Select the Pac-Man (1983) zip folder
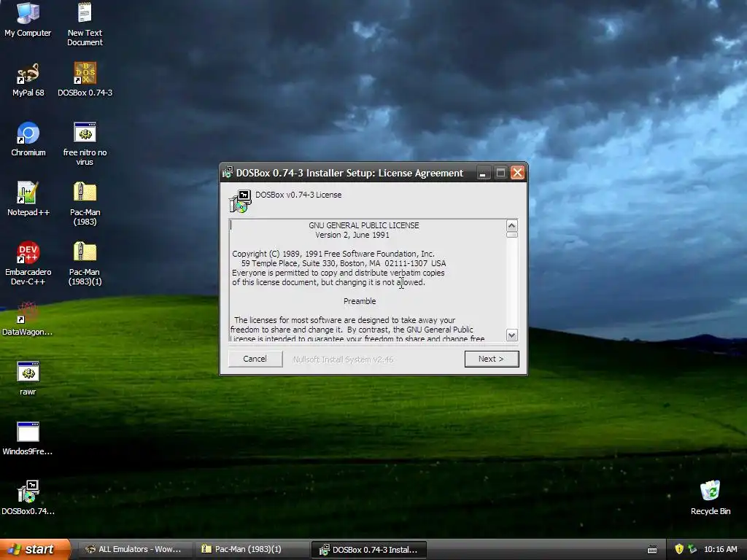This screenshot has width=747, height=560. coord(85,204)
